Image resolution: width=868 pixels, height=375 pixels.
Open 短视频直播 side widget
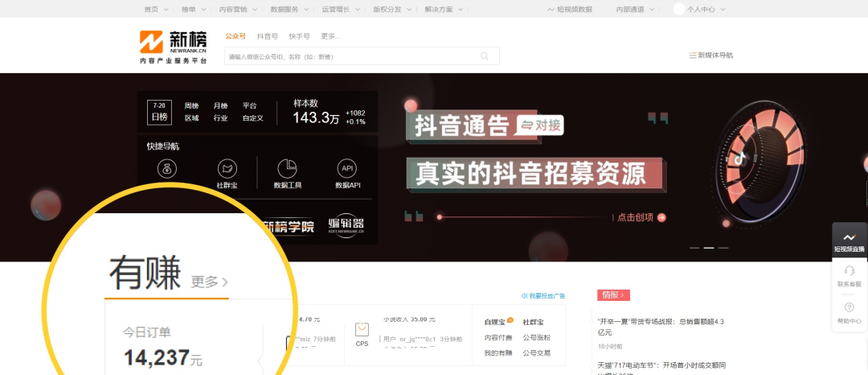[850, 239]
